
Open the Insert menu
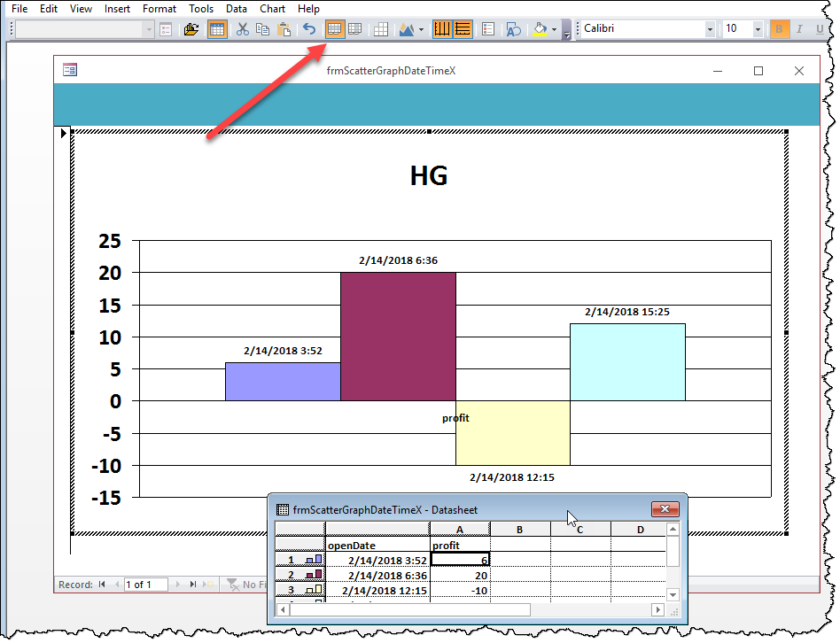117,9
